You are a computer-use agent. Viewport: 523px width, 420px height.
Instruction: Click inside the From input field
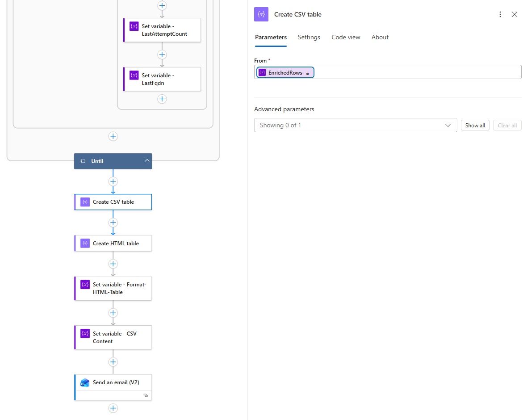pos(415,72)
